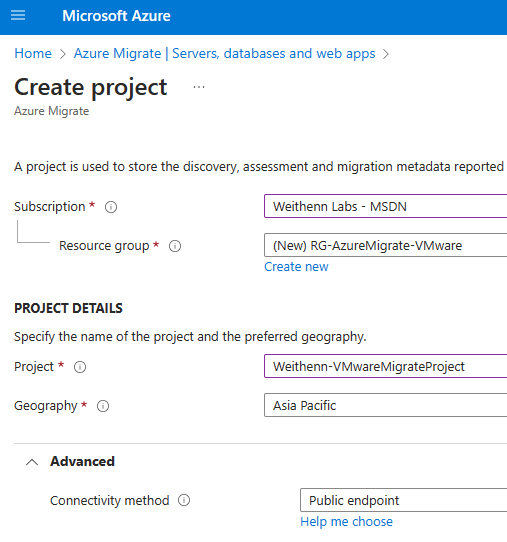The height and width of the screenshot is (542, 507).
Task: Open the Subscription dropdown showing Weithenn Labs - MSDN
Action: (x=385, y=206)
